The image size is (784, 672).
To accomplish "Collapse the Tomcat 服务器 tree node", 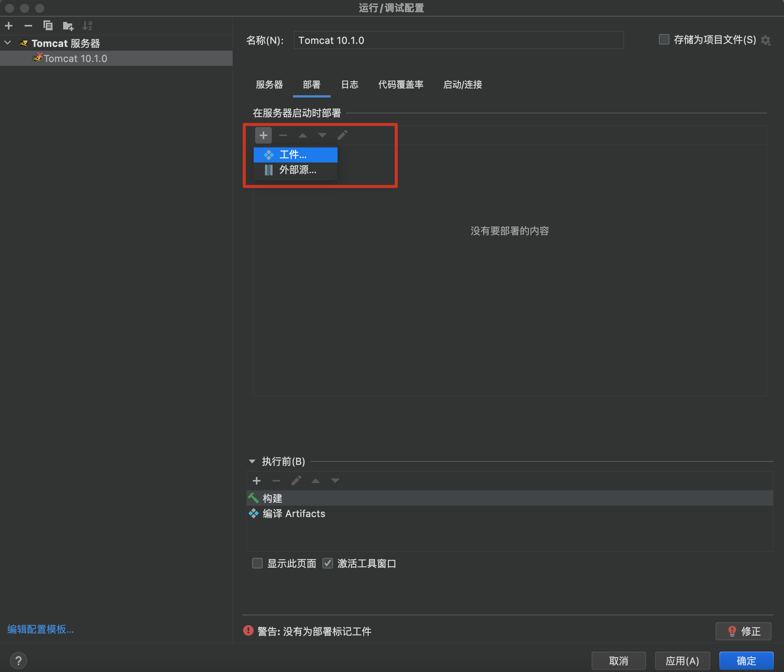I will tap(8, 43).
